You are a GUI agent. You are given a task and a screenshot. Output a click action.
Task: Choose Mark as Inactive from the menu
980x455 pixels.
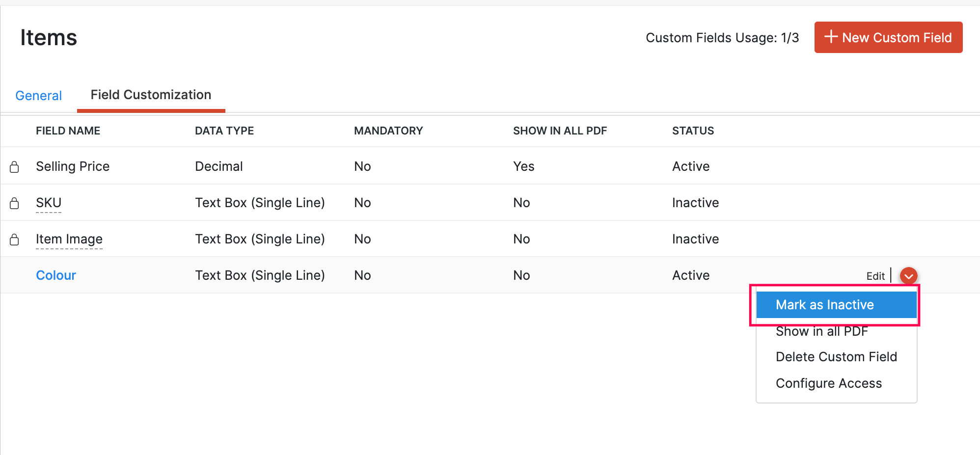[837, 305]
